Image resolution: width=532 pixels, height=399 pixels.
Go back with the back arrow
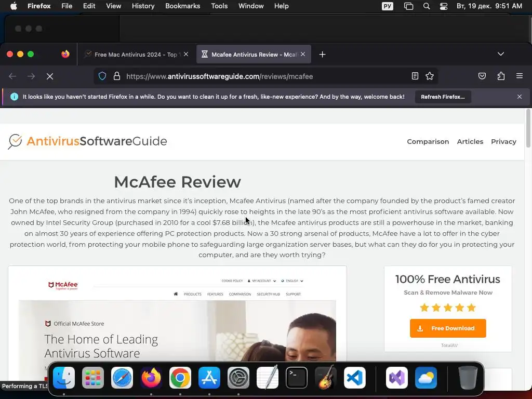click(x=12, y=76)
